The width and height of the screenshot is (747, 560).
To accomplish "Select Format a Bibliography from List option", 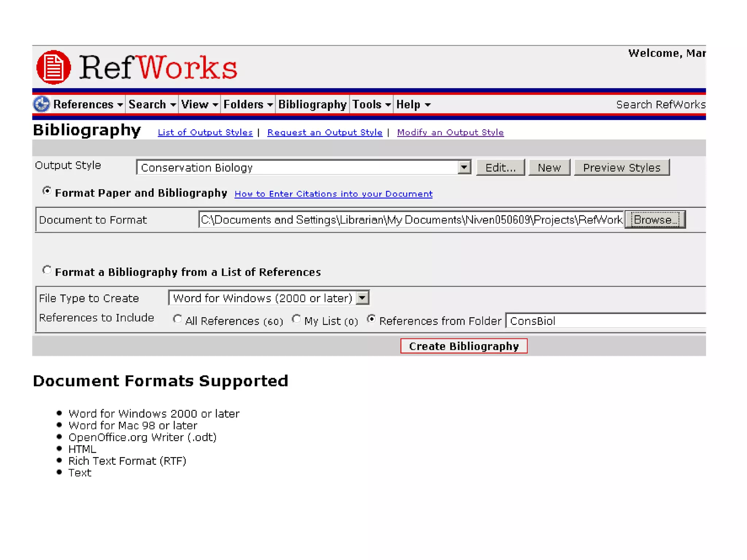I will tap(47, 270).
